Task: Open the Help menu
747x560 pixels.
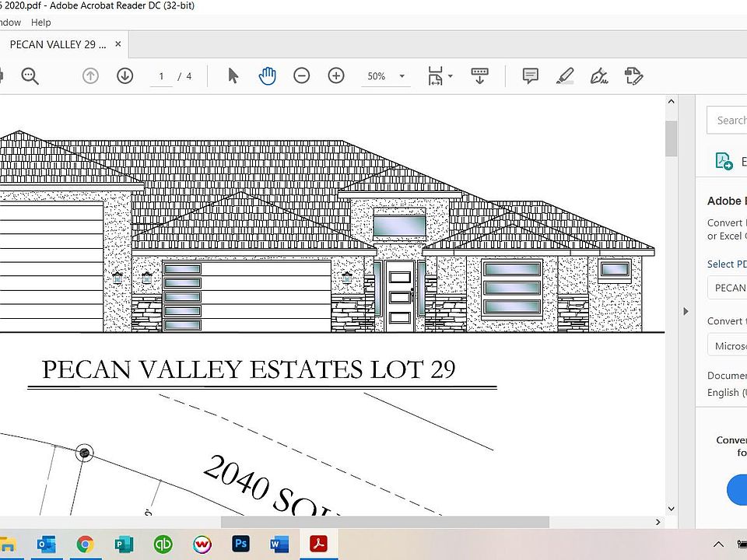Action: pyautogui.click(x=41, y=23)
